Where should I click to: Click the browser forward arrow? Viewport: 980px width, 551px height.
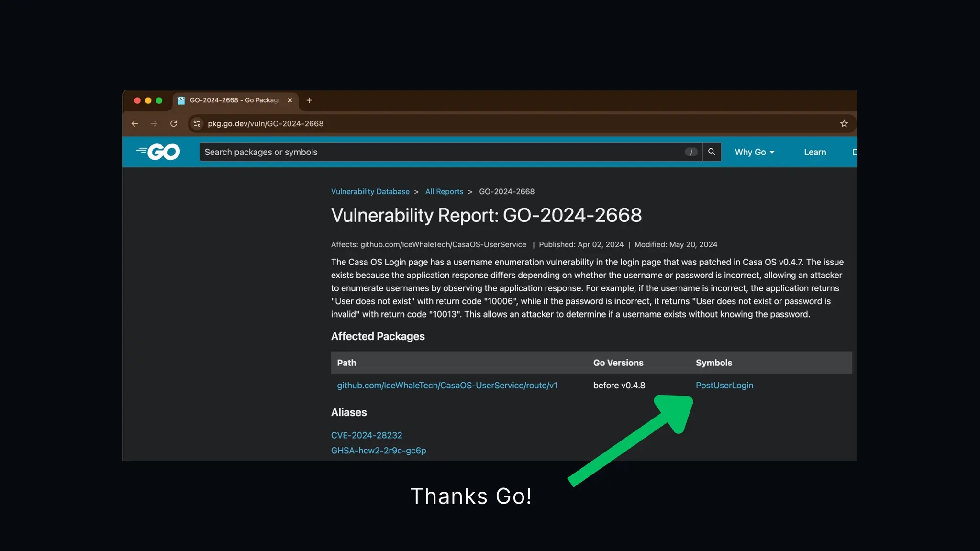tap(154, 124)
